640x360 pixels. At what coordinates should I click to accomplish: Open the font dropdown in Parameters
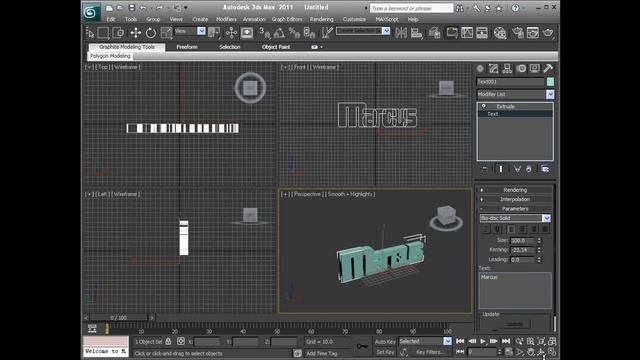tap(547, 218)
